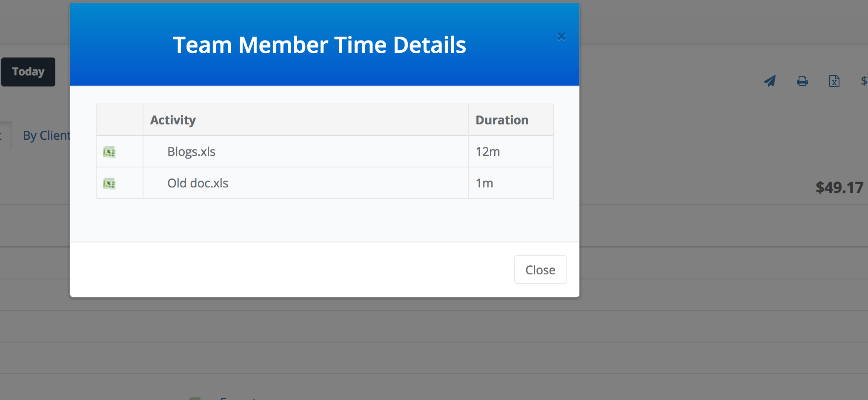Select the Blogs.xls activity name

191,152
